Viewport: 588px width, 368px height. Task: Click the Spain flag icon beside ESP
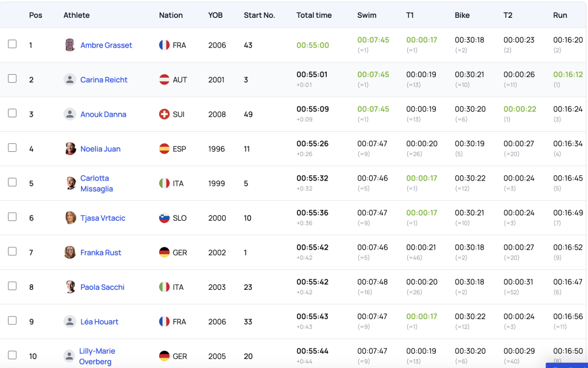point(164,149)
